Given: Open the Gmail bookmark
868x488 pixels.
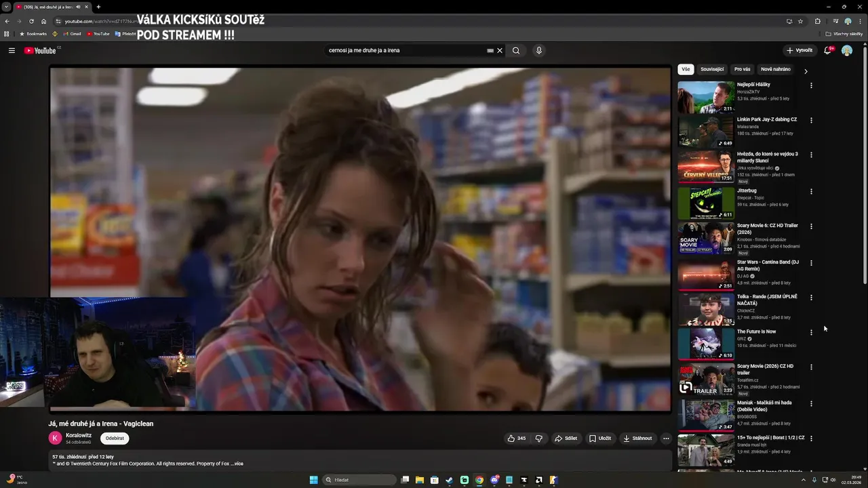Looking at the screenshot, I should tap(72, 34).
